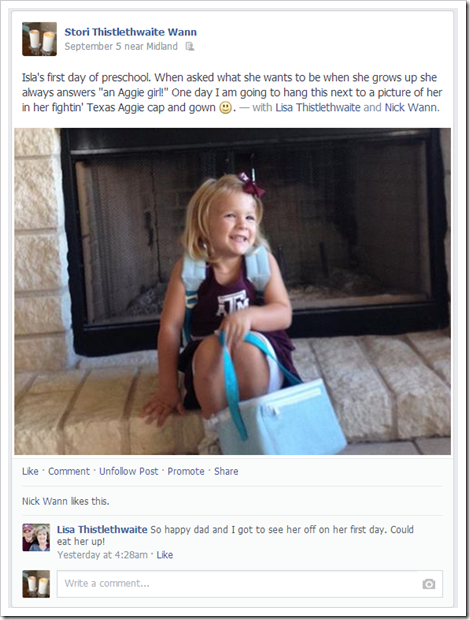The height and width of the screenshot is (620, 470).
Task: Open the Midland location link
Action: [x=162, y=47]
